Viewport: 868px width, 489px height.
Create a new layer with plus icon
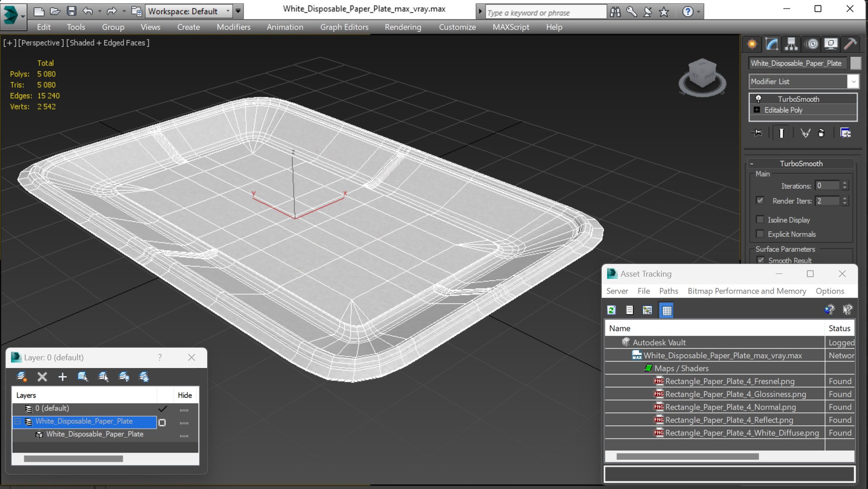[62, 377]
